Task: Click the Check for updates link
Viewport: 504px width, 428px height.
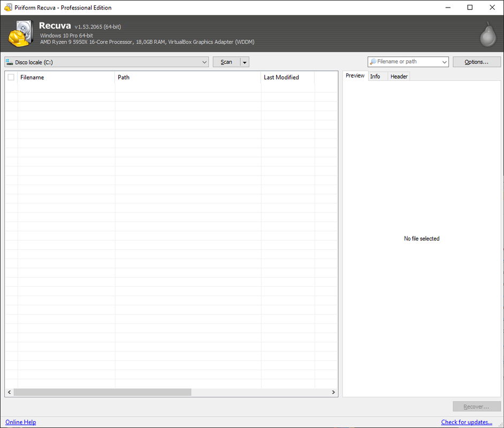Action: tap(467, 422)
